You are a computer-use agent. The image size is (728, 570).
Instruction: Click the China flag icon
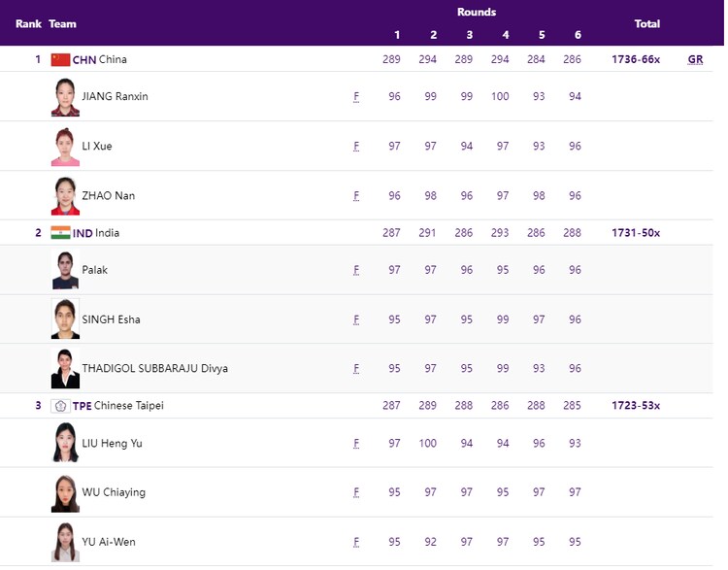pyautogui.click(x=60, y=59)
